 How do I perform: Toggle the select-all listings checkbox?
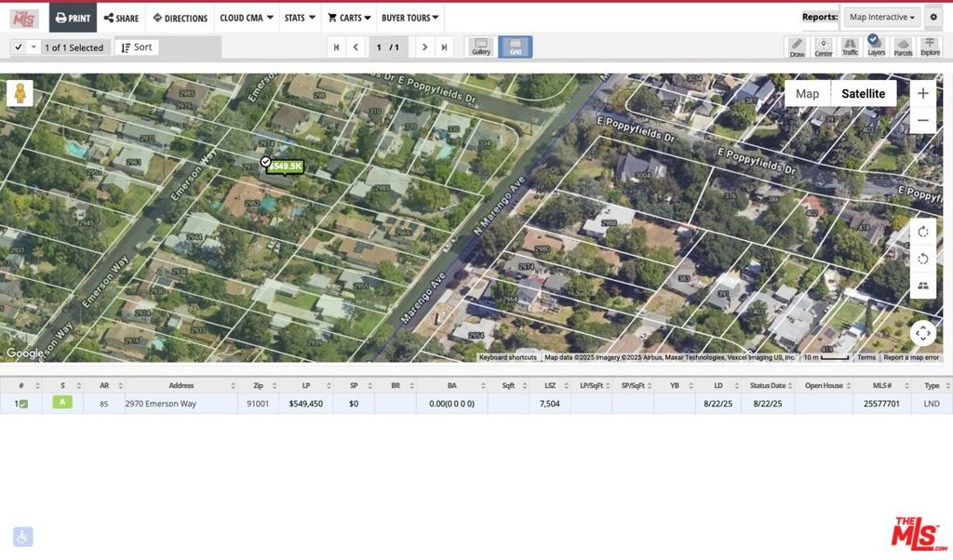coord(19,47)
